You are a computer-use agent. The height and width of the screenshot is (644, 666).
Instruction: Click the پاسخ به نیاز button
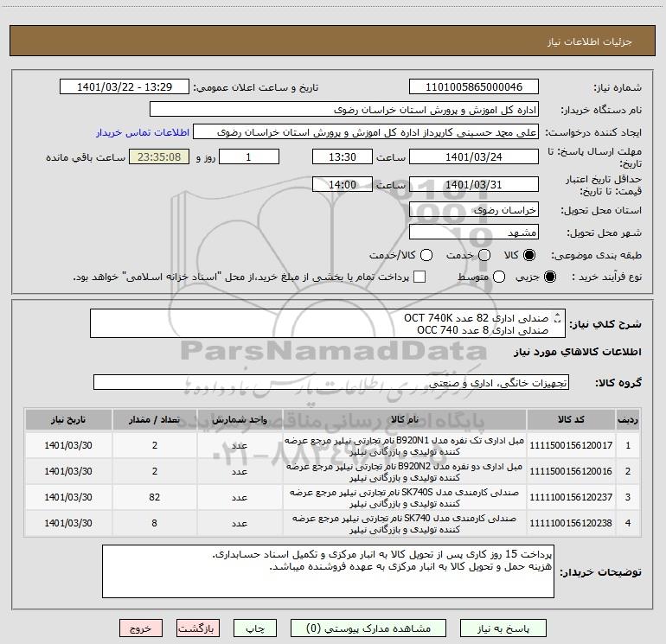pos(503,628)
